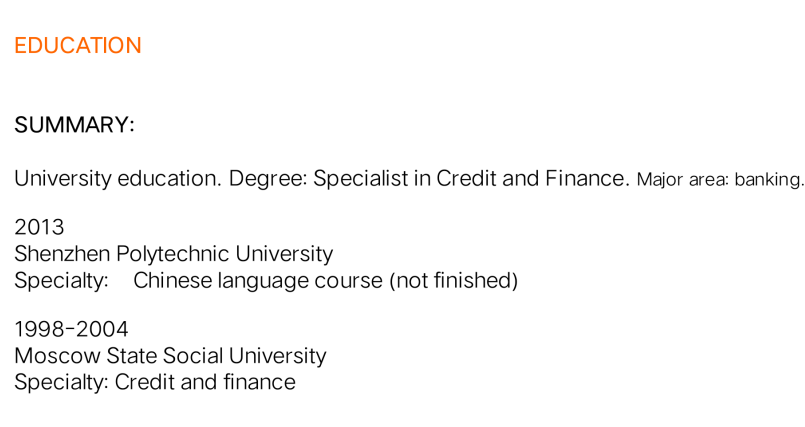Click "Specialty:" before Credit and finance
The width and height of the screenshot is (805, 427).
tap(61, 382)
